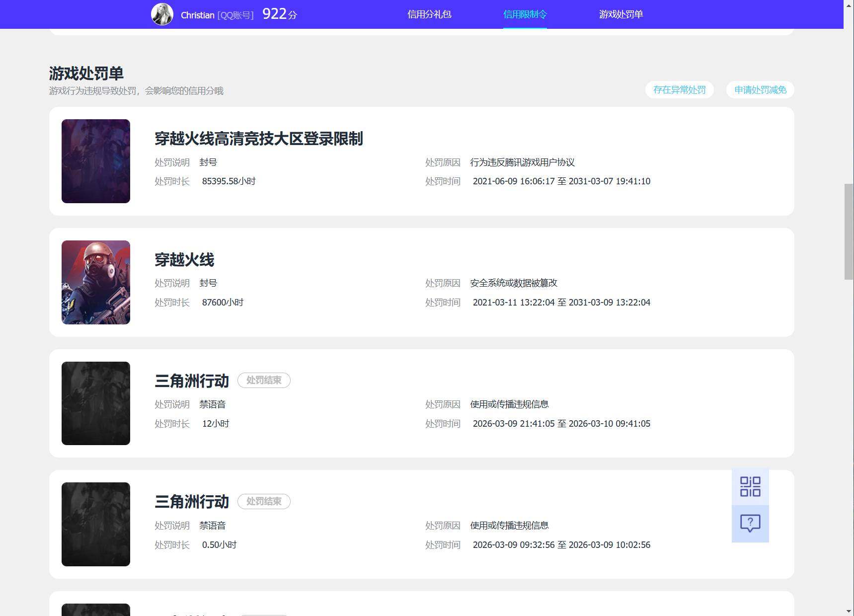Viewport: 854px width, 616px height.
Task: Click the 2021-03-11 13:22:04 penalty time range
Action: click(x=561, y=303)
